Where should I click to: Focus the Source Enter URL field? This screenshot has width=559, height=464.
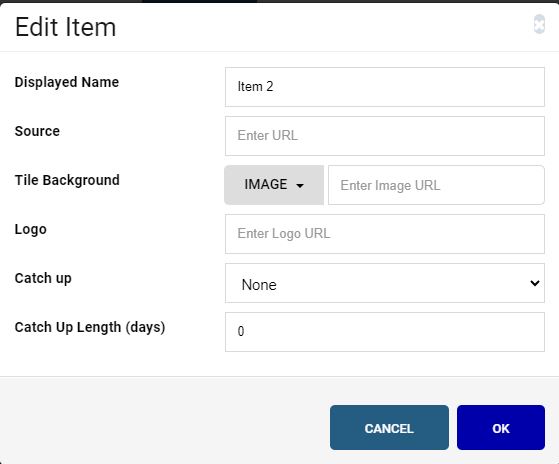385,136
